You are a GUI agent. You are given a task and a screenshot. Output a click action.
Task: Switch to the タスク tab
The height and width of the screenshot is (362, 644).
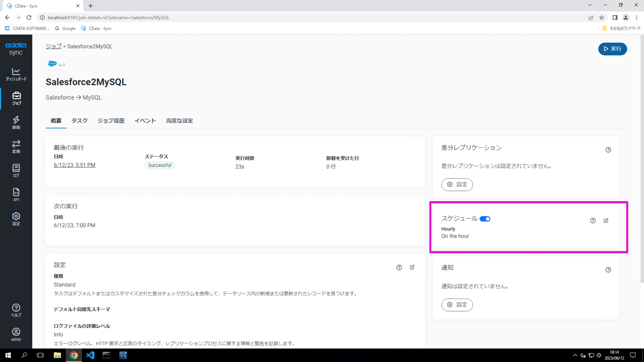point(79,121)
